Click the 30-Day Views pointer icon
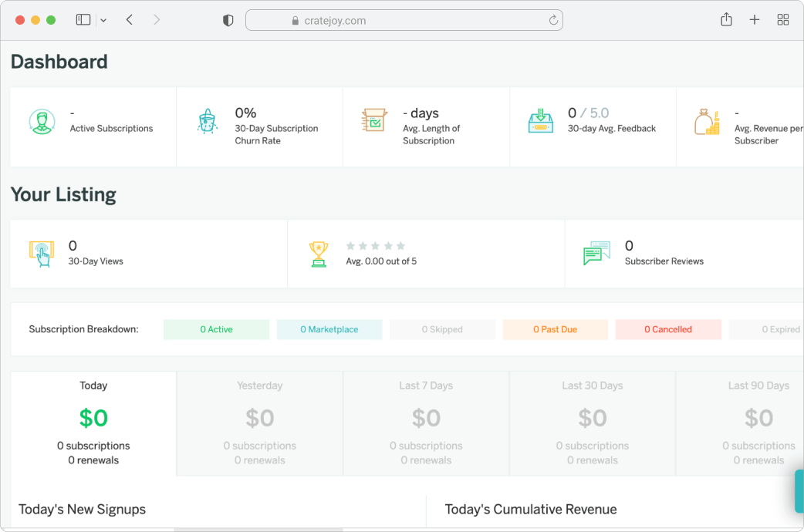This screenshot has width=804, height=532. tap(42, 254)
